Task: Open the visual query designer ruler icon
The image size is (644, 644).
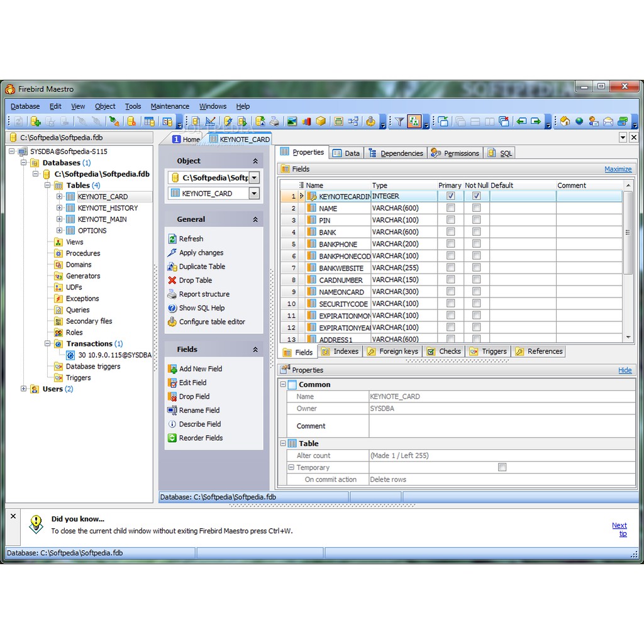Action: [210, 121]
